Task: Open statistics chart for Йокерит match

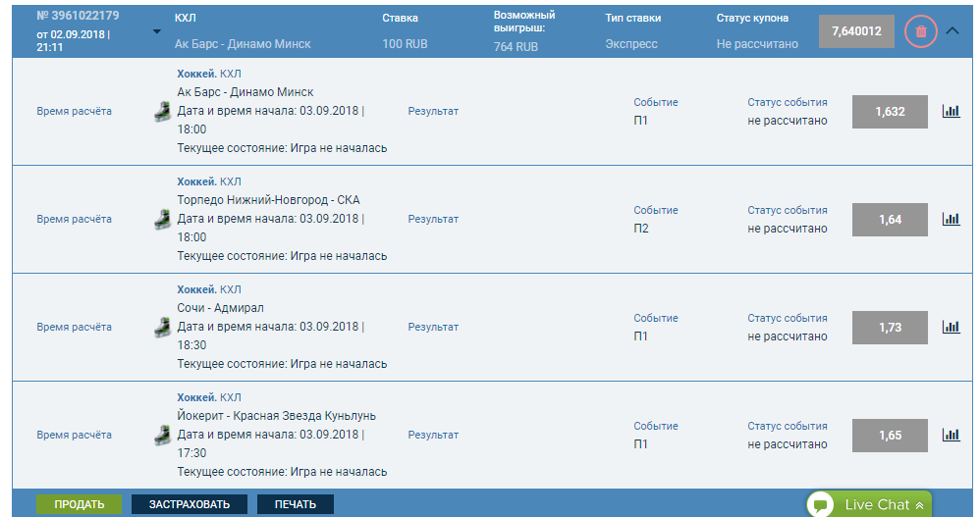Action: [951, 436]
